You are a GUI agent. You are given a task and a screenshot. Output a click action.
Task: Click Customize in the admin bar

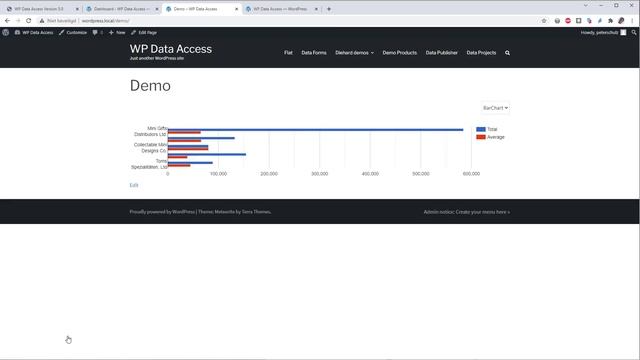pos(73,32)
